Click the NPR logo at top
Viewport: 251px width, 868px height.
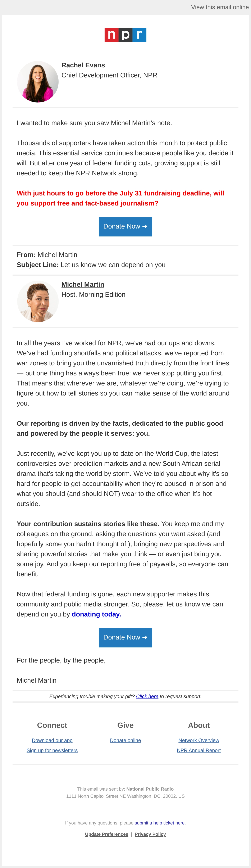pyautogui.click(x=125, y=35)
